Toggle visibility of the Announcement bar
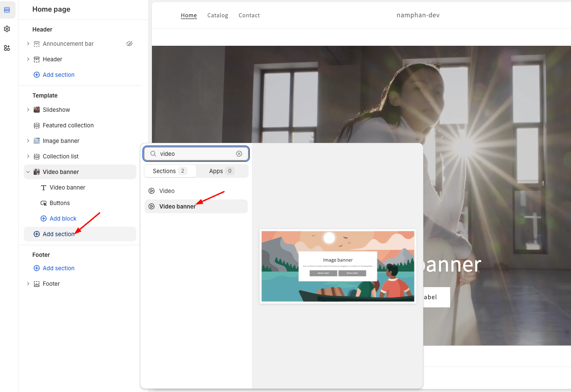This screenshot has width=571, height=392. [129, 44]
